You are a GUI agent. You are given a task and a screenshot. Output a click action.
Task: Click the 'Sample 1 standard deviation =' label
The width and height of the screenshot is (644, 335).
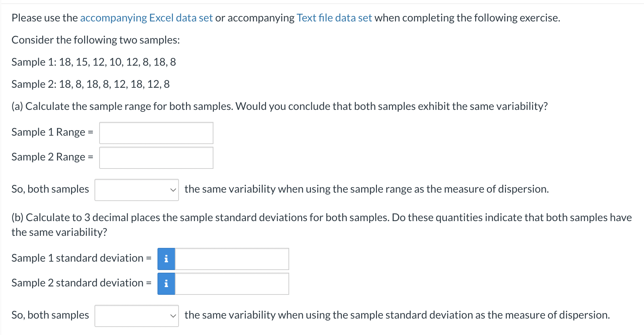point(81,258)
